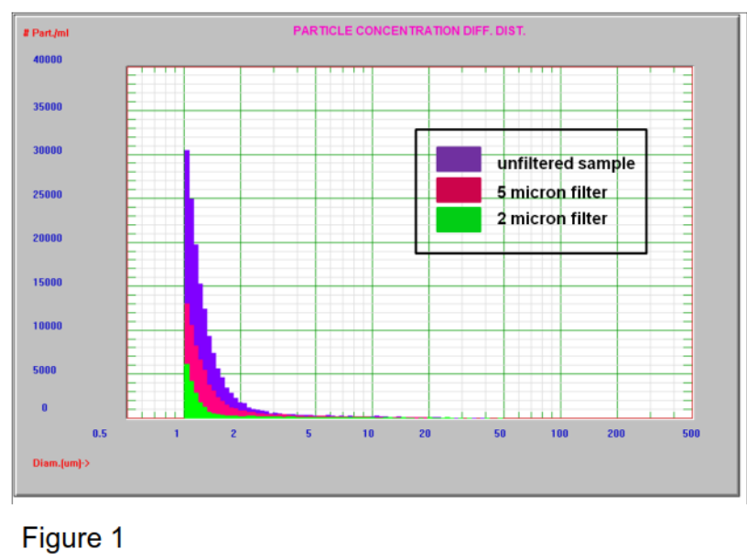Click the 'Diam.[um]->' x-axis label
The height and width of the screenshot is (560, 747).
pyautogui.click(x=61, y=463)
